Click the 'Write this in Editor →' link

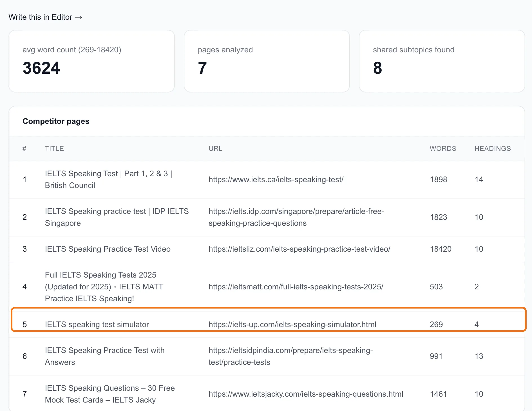45,17
